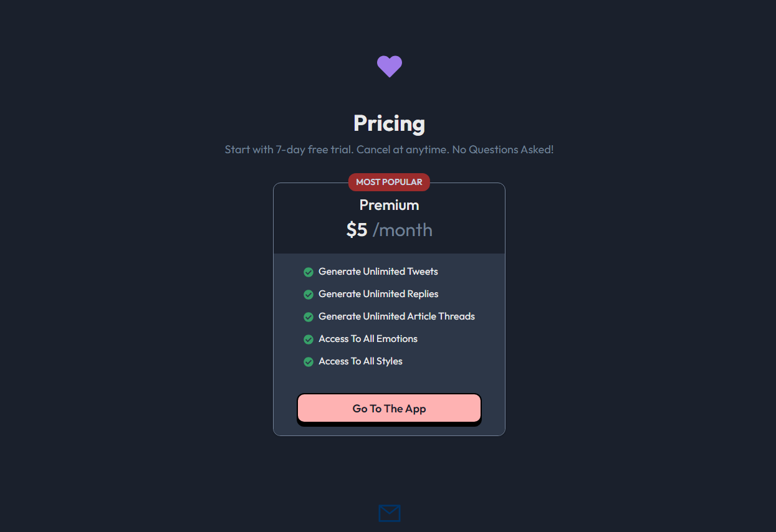Click Generate Unlimited Replies feature text
The width and height of the screenshot is (776, 532).
click(x=378, y=294)
